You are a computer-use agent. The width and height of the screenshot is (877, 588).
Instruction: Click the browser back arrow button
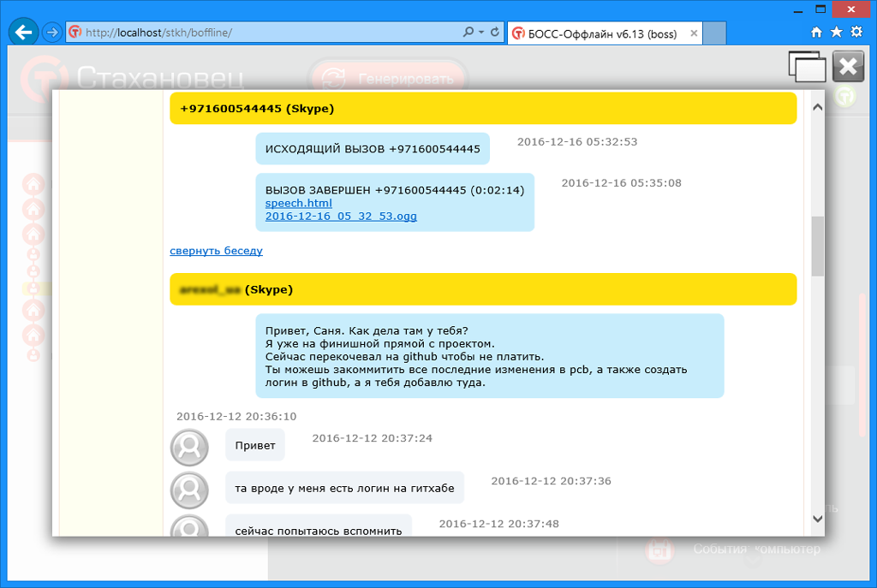23,33
